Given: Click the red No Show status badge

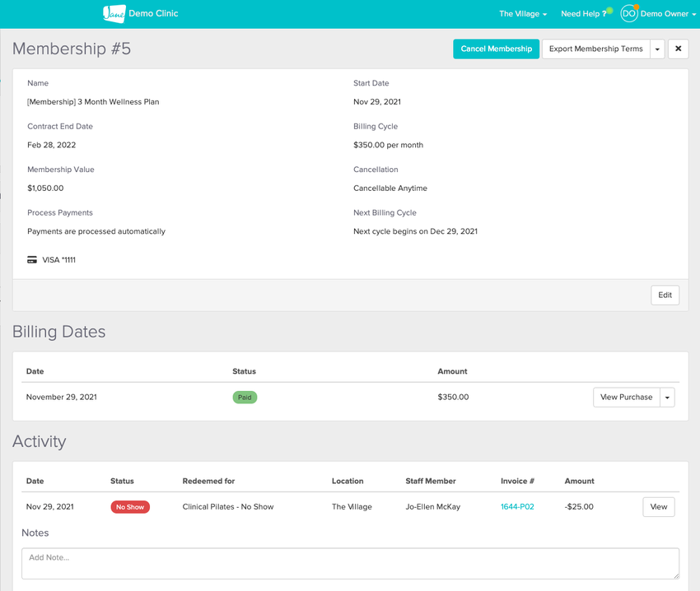Looking at the screenshot, I should pos(130,507).
